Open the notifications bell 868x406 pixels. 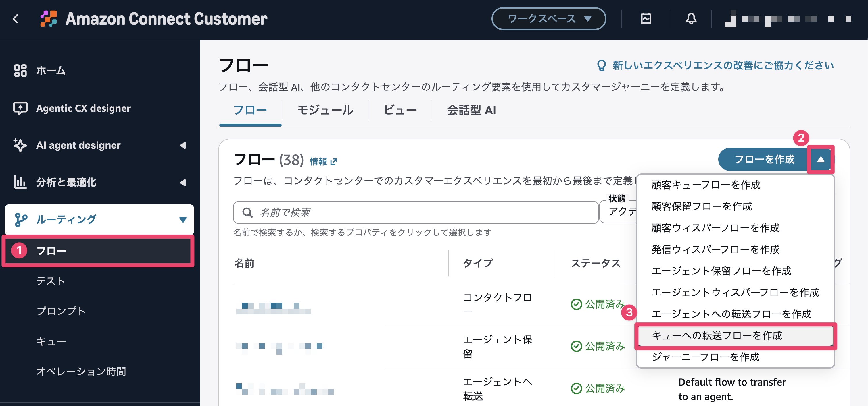pos(691,18)
